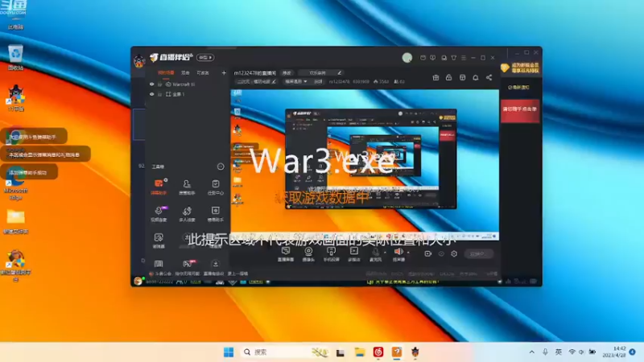Open the hamburger menu in the title bar
The width and height of the screenshot is (644, 362).
tap(464, 58)
